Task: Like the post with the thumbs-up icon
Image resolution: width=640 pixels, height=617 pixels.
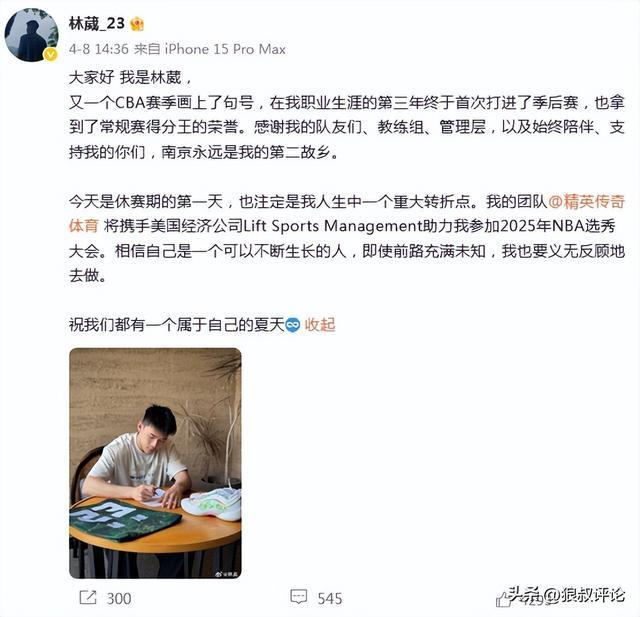Action: point(504,599)
